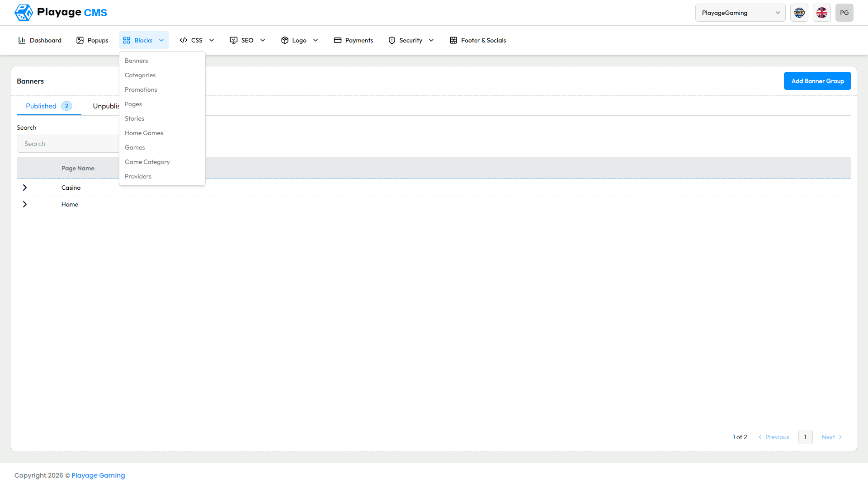Click the CSS code brackets icon
The height and width of the screenshot is (488, 868).
click(x=184, y=40)
